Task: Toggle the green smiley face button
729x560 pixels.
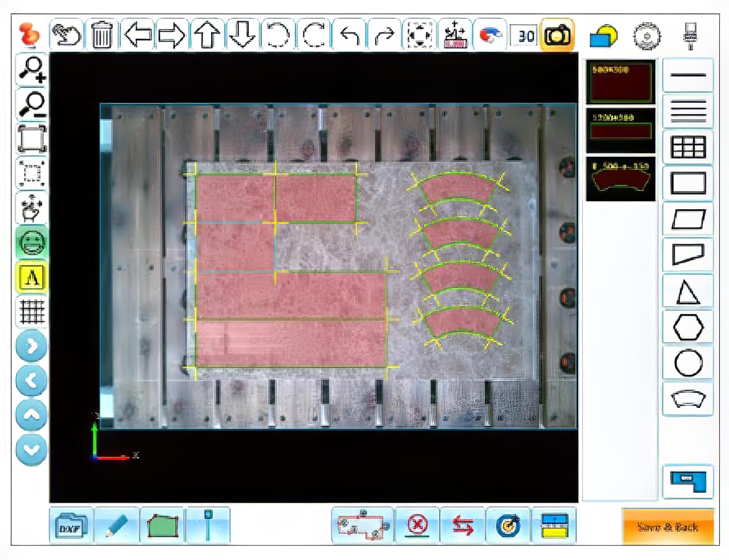Action: pyautogui.click(x=31, y=243)
